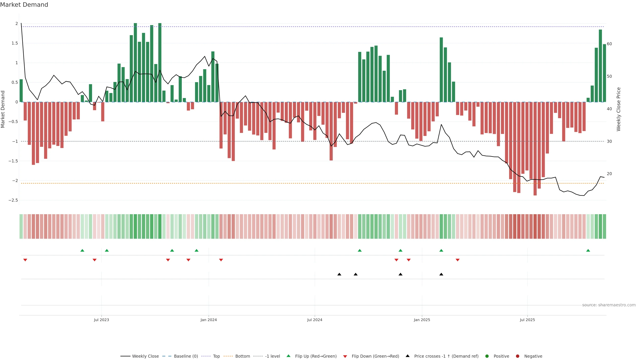Image resolution: width=644 pixels, height=362 pixels.
Task: Click the Jan 2024 axis label
Action: click(208, 320)
